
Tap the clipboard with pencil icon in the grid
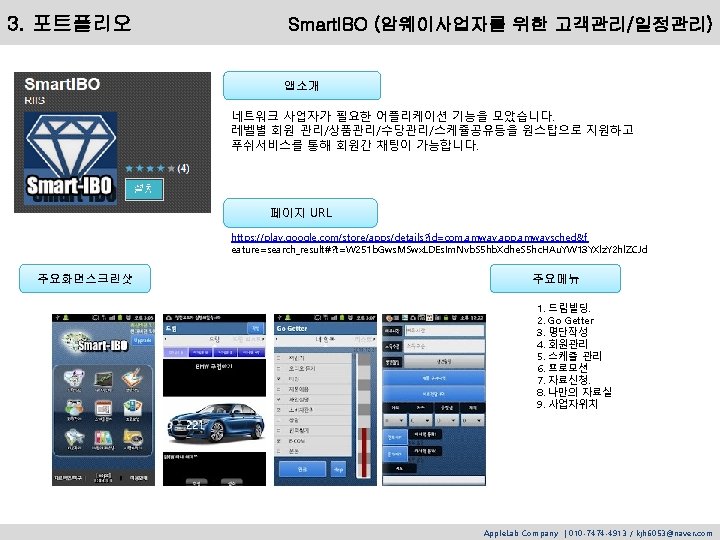pyautogui.click(x=132, y=379)
